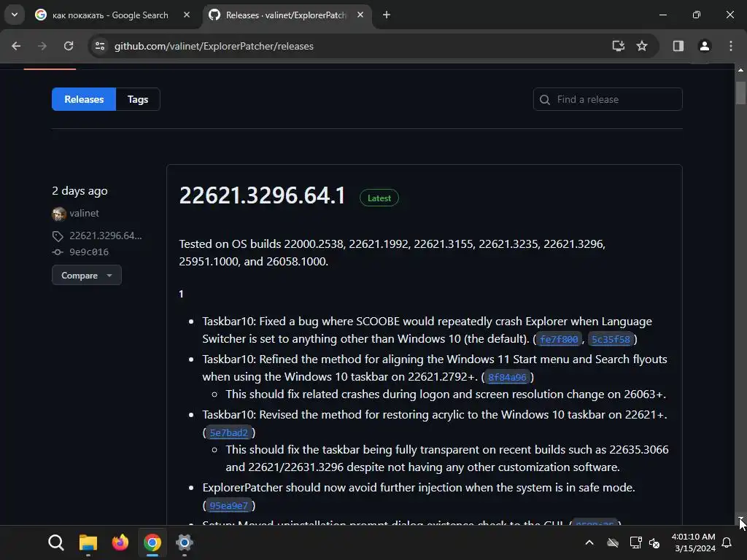
Task: Open the 22621.3296.64.1 release title
Action: (x=262, y=195)
